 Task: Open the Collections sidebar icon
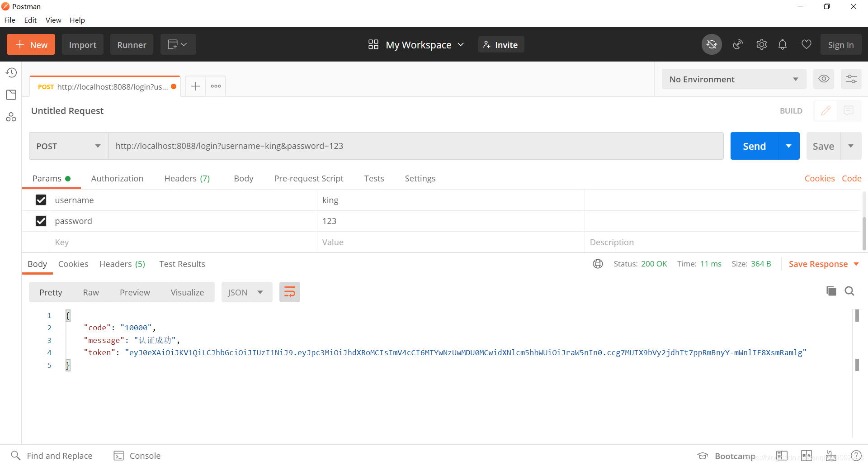pyautogui.click(x=11, y=95)
